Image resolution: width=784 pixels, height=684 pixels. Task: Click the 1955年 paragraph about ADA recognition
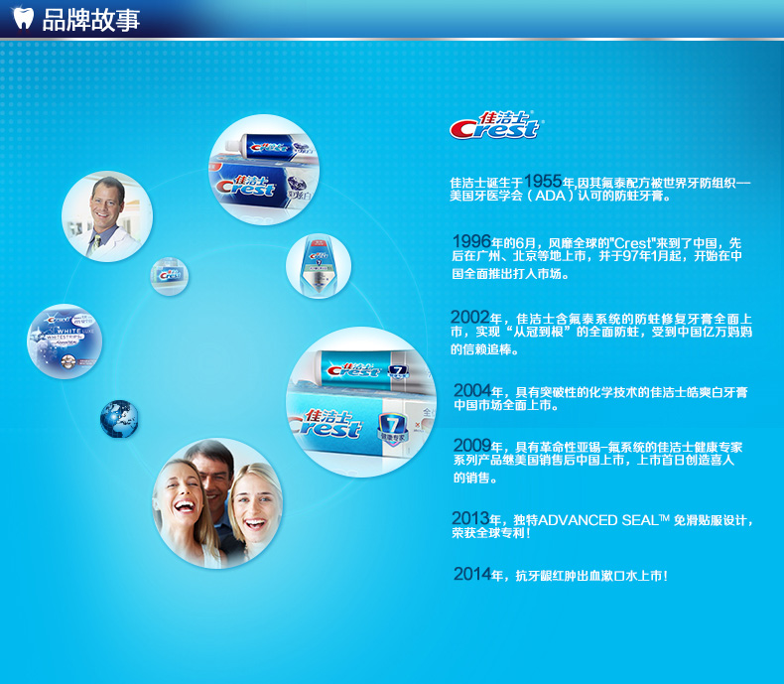coord(600,188)
